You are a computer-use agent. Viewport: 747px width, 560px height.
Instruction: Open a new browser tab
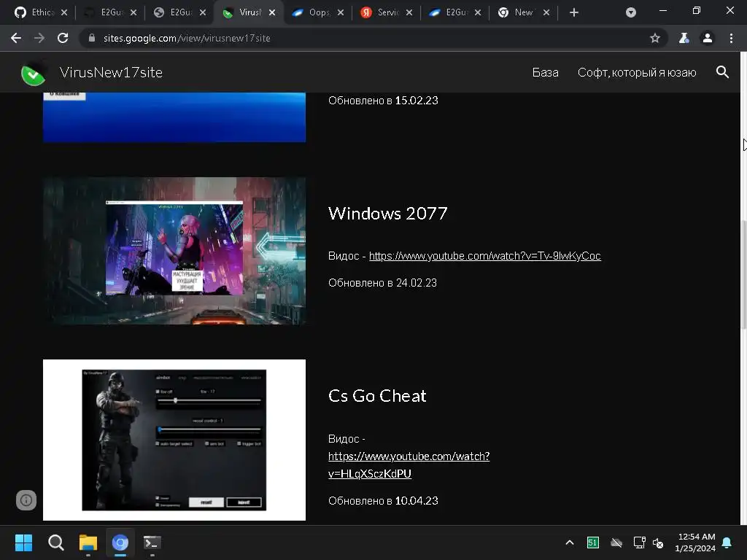pos(574,12)
